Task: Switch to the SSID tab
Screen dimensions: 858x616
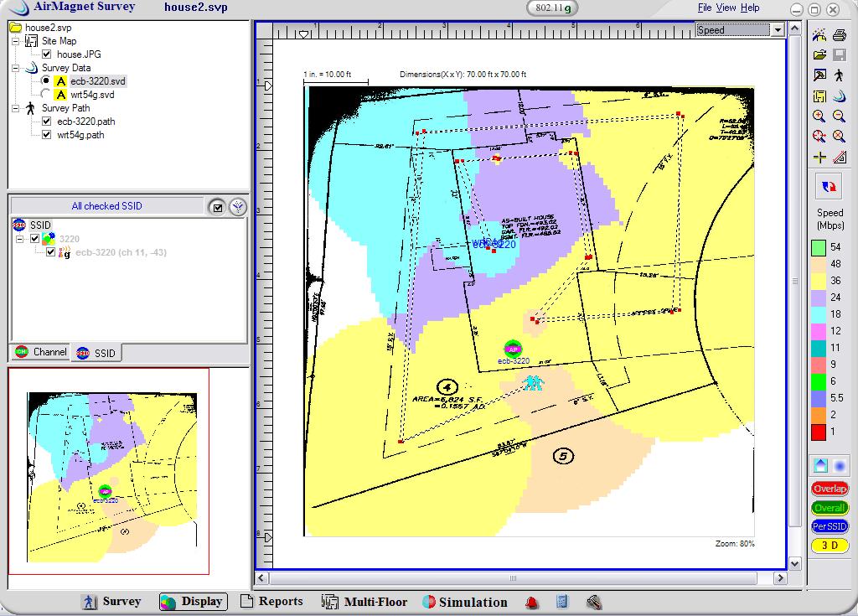Action: [96, 353]
